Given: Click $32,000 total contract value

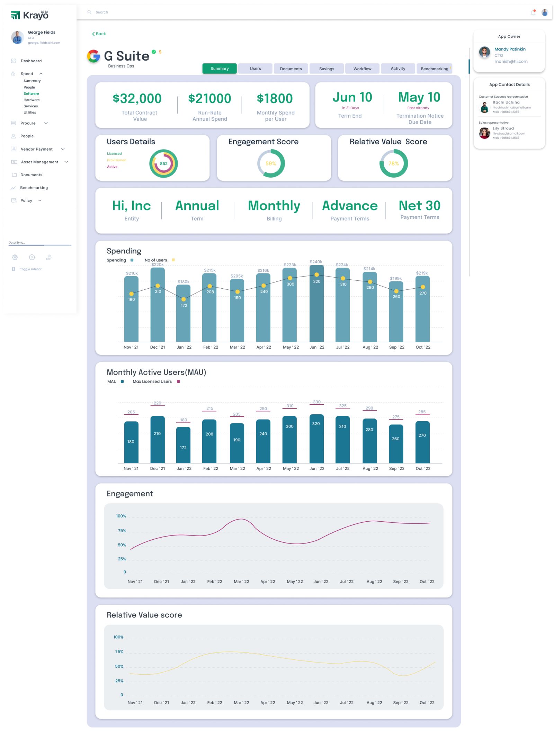Looking at the screenshot, I should click(137, 99).
